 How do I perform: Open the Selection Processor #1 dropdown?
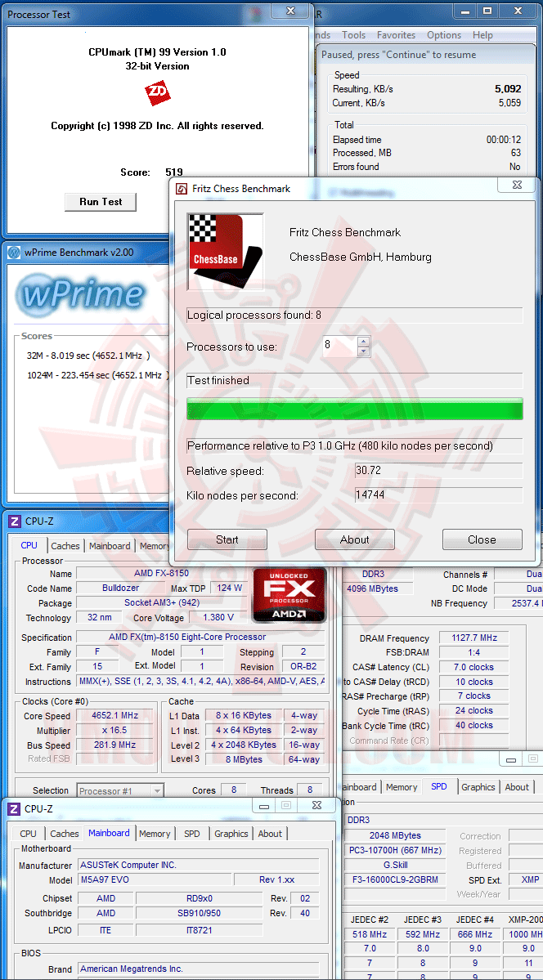120,790
